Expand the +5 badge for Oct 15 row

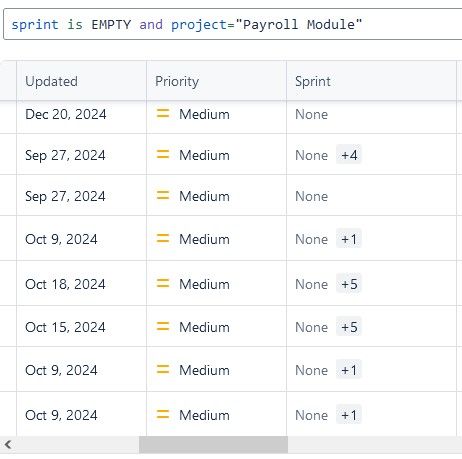(x=349, y=327)
